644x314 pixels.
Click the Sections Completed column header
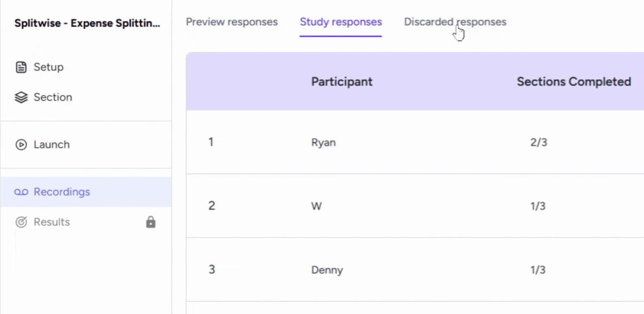point(574,82)
